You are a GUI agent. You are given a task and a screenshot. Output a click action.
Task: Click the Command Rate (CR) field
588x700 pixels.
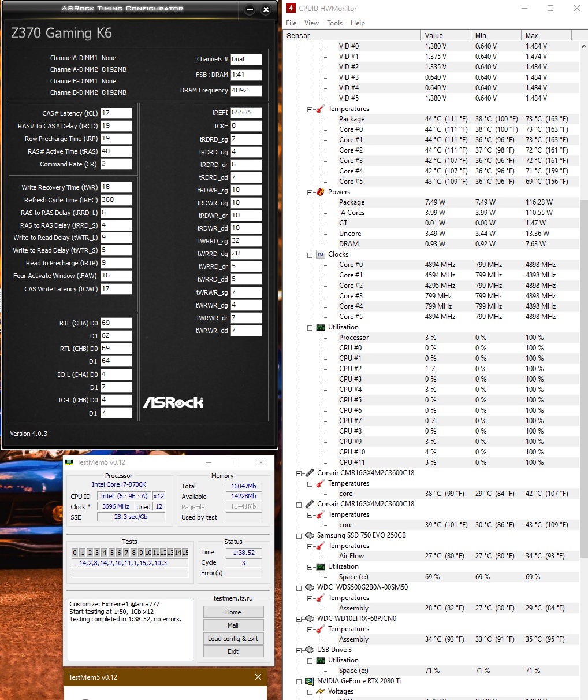116,164
